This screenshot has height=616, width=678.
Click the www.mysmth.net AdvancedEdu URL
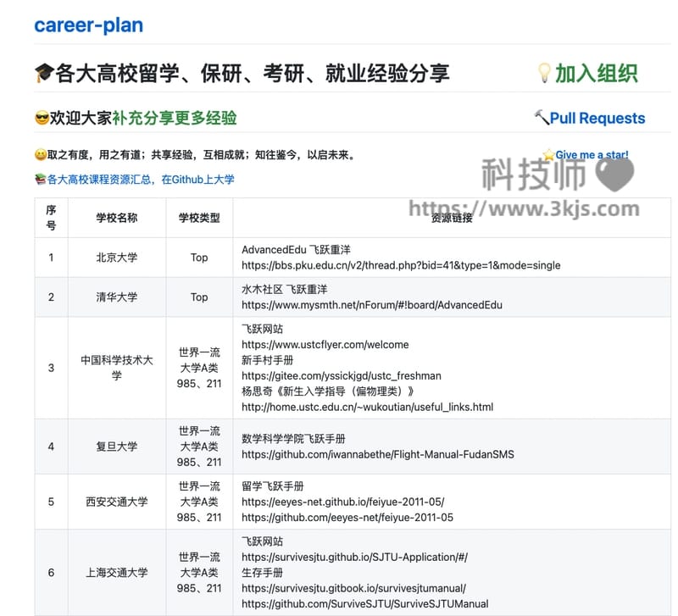point(372,305)
